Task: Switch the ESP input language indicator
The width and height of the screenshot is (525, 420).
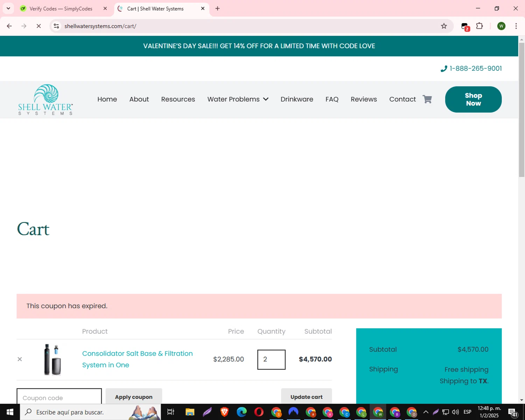Action: [x=467, y=412]
